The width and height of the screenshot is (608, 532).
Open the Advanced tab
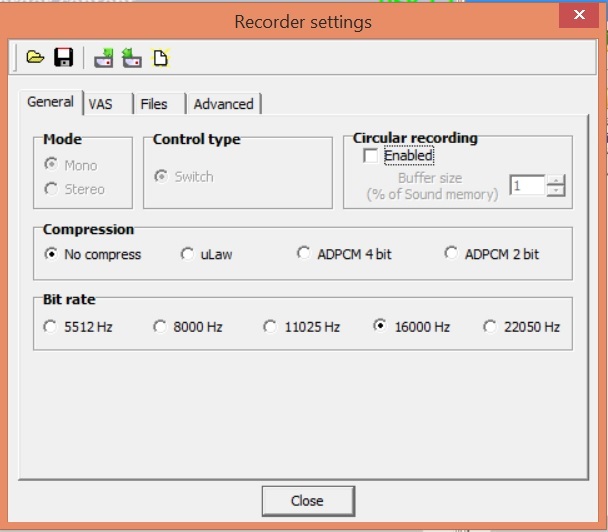point(224,104)
